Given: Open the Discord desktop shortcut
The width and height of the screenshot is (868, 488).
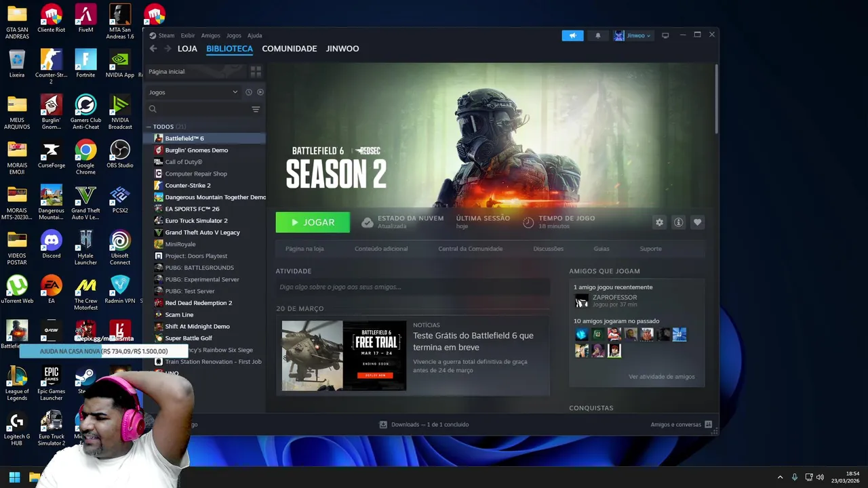Looking at the screenshot, I should pos(51,245).
